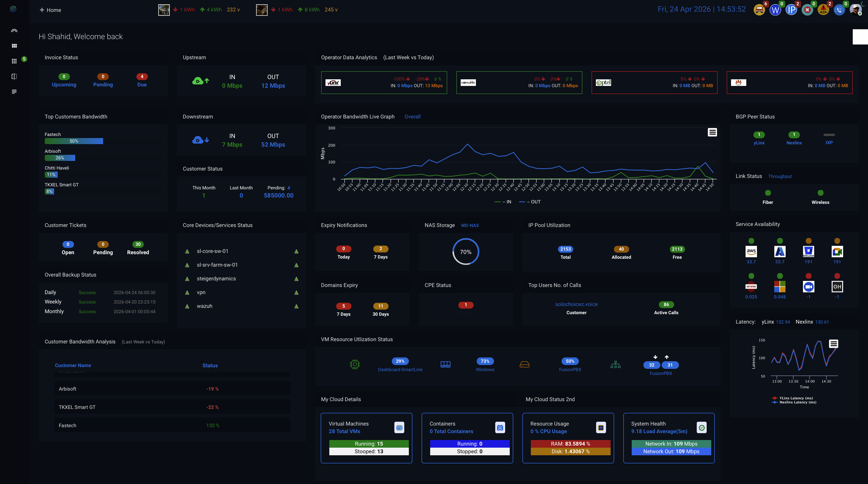Image resolution: width=868 pixels, height=484 pixels.
Task: Click the Nexlinx operator analytics card
Action: coord(519,83)
